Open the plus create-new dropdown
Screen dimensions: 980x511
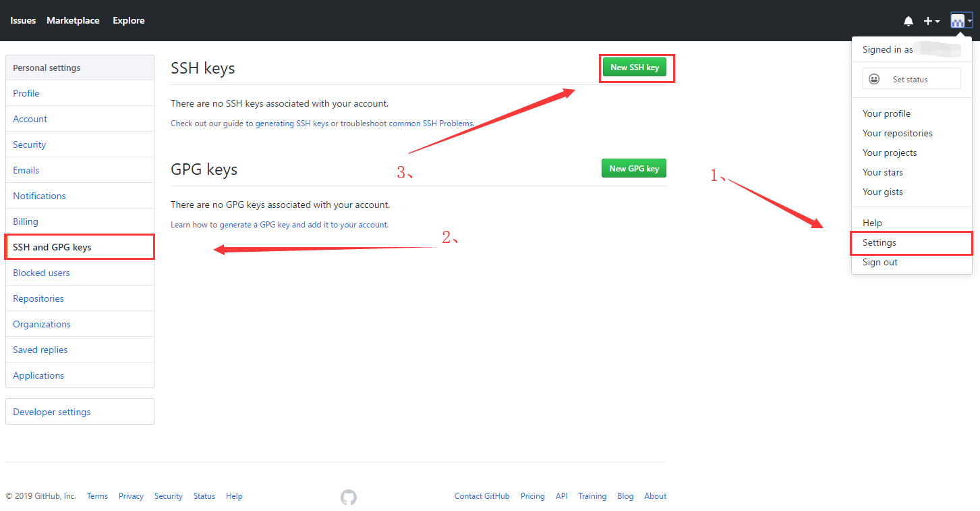point(931,21)
